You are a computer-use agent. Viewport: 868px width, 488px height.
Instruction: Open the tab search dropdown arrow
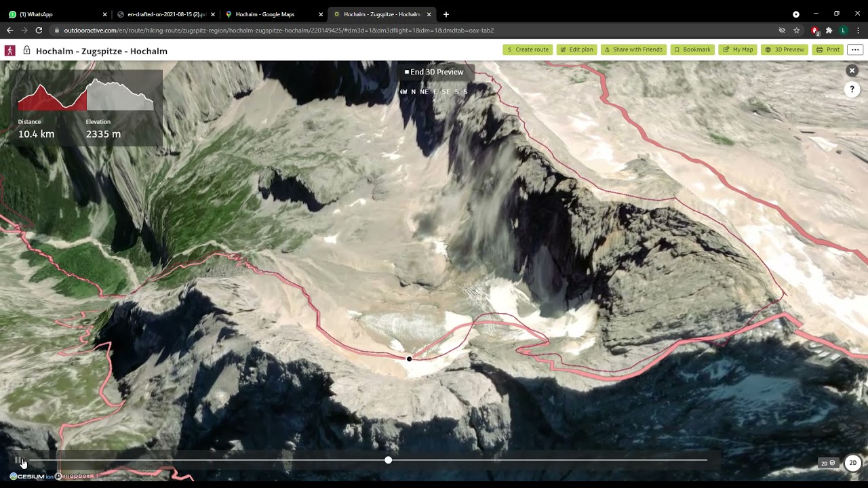[796, 14]
